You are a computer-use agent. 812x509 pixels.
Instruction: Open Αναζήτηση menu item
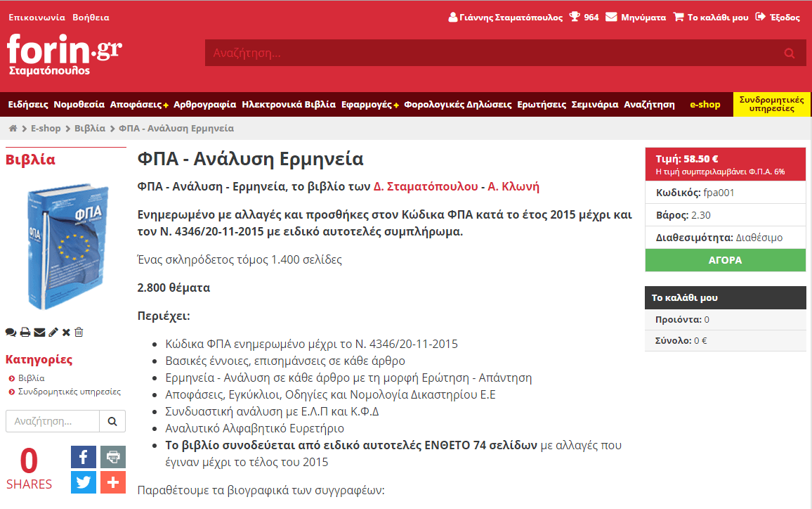pos(650,104)
